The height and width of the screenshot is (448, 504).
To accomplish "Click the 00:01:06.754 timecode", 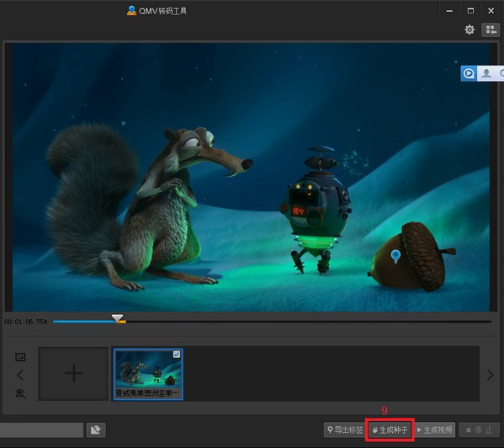I will pyautogui.click(x=26, y=322).
